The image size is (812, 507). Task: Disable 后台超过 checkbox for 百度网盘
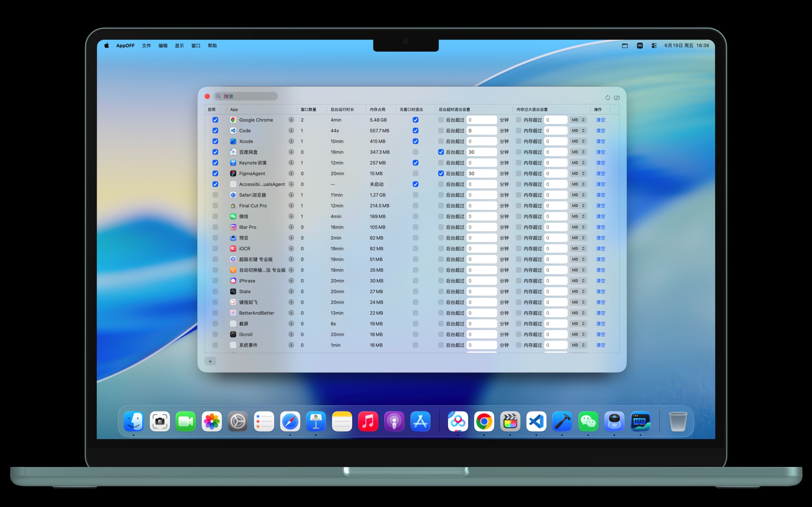[x=441, y=152]
